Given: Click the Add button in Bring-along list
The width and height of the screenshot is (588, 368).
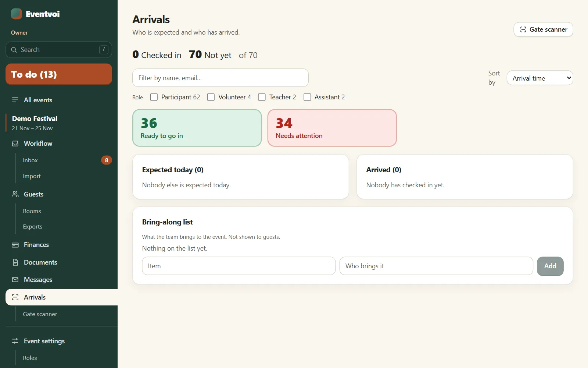Looking at the screenshot, I should [550, 266].
